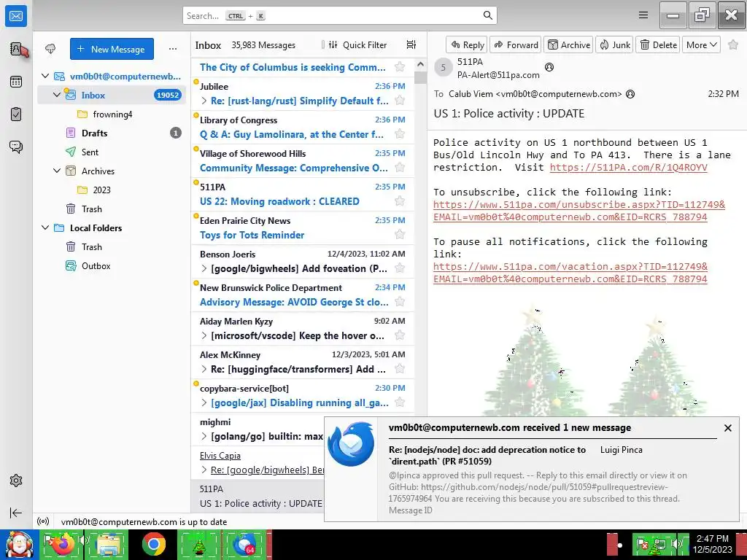The image size is (747, 560).
Task: Collapse the vm0b0t@computernewb account tree
Action: click(45, 76)
